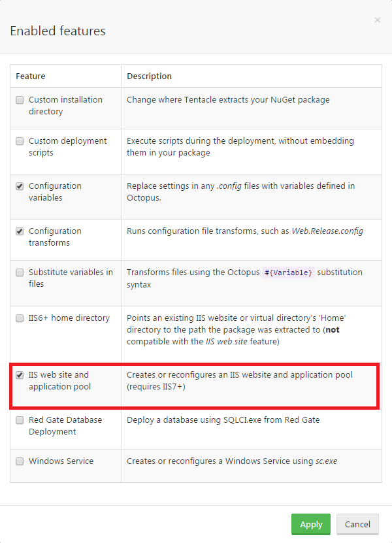
Task: Uncheck Configuration transforms feature
Action: pyautogui.click(x=20, y=231)
